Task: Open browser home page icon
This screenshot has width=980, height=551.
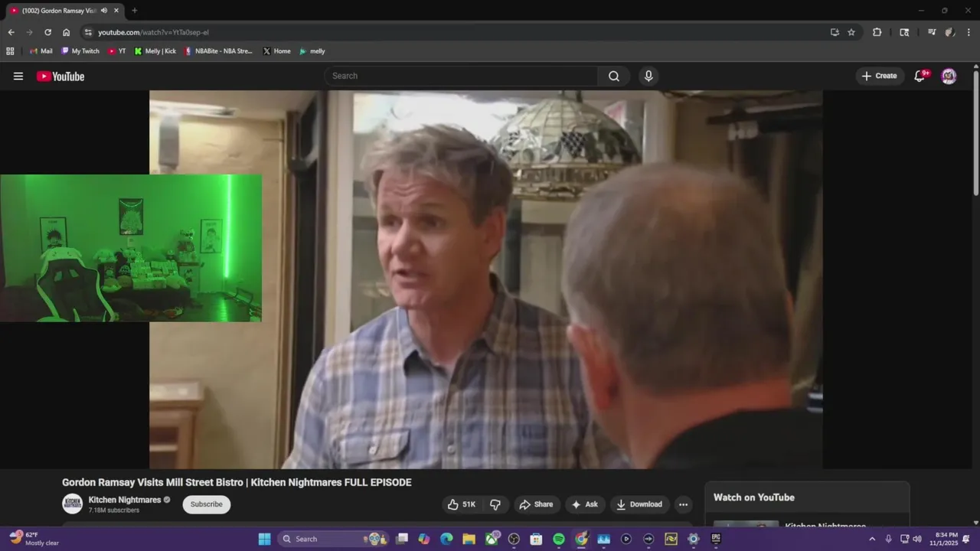Action: (x=67, y=32)
